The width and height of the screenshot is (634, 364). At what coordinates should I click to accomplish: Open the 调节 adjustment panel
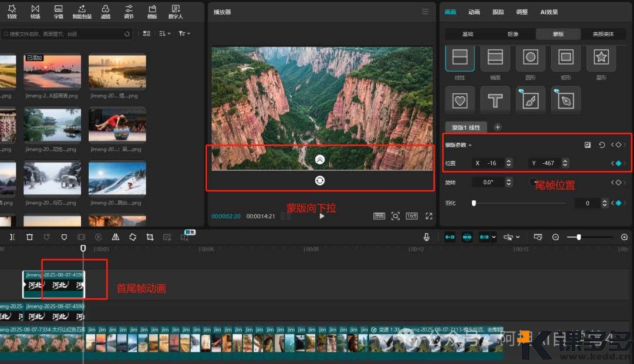(x=129, y=12)
